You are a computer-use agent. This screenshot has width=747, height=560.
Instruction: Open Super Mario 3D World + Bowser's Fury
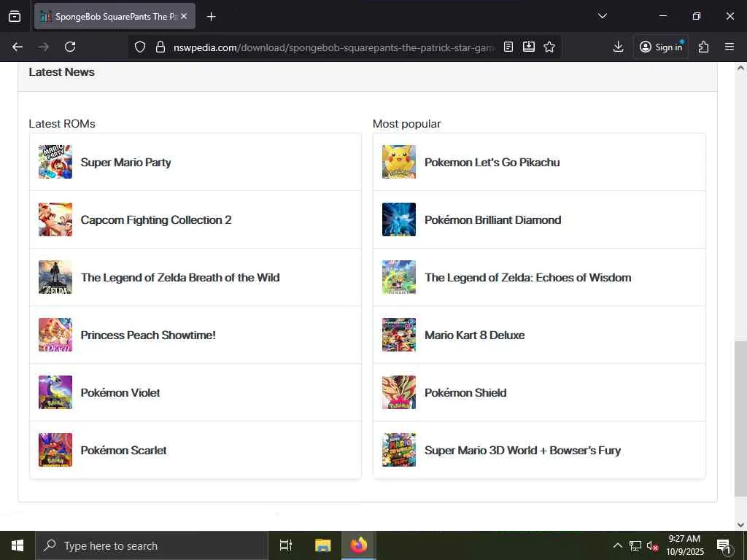coord(522,451)
